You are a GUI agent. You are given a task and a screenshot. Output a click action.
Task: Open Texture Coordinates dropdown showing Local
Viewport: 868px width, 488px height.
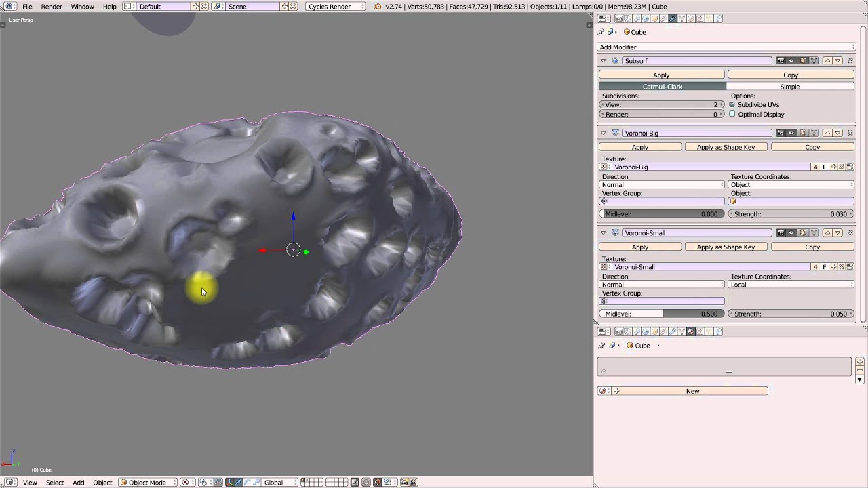point(791,285)
